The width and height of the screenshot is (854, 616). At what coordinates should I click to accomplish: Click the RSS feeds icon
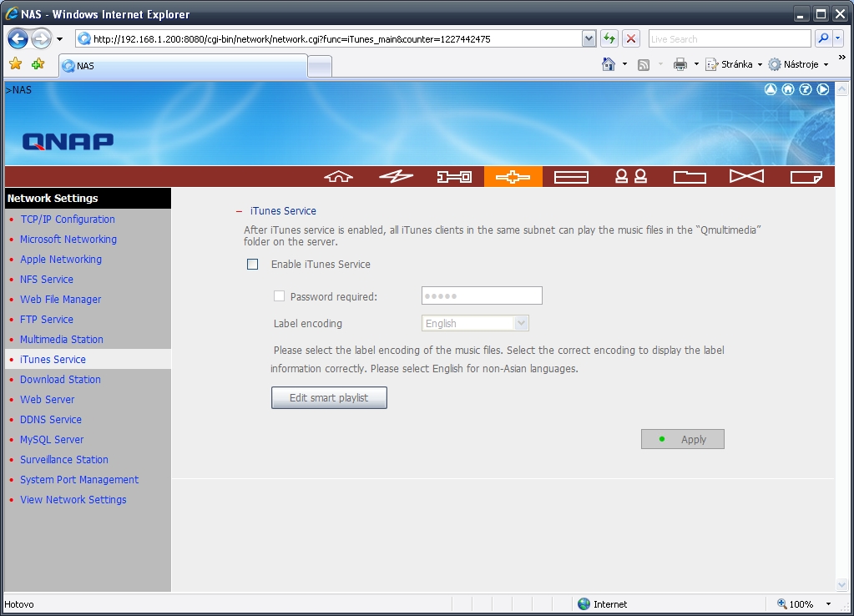click(x=644, y=65)
